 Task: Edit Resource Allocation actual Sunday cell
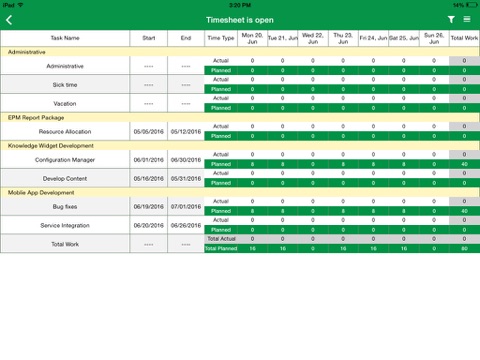[x=434, y=126]
